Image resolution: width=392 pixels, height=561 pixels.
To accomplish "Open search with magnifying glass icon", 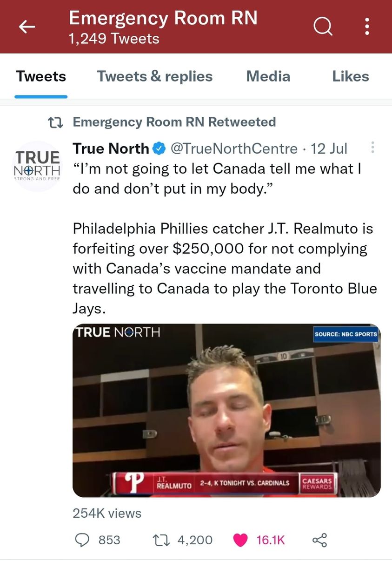I will [323, 27].
